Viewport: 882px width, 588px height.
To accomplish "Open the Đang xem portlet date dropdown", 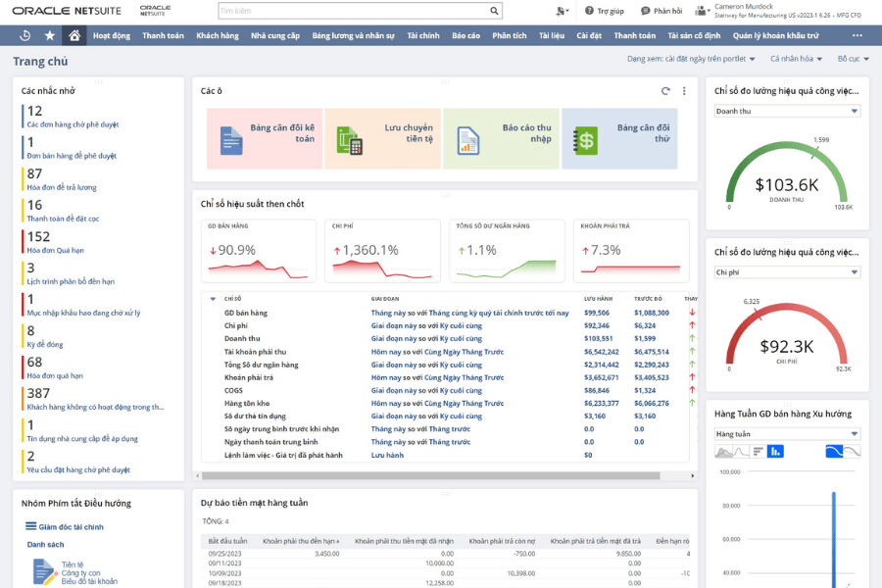I will pos(691,59).
